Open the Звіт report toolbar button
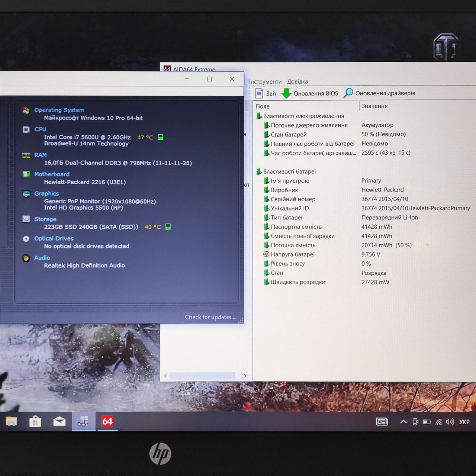The height and width of the screenshot is (476, 476). [266, 93]
